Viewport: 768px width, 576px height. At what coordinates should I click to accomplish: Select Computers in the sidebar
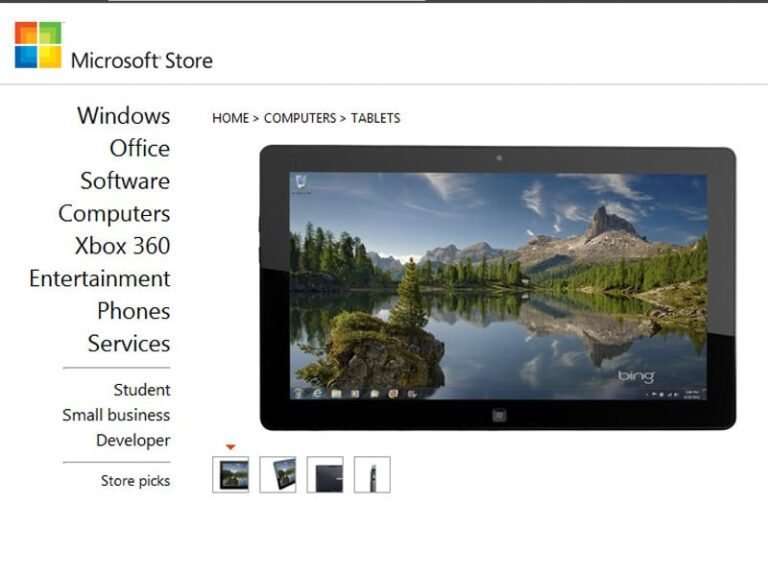click(114, 214)
